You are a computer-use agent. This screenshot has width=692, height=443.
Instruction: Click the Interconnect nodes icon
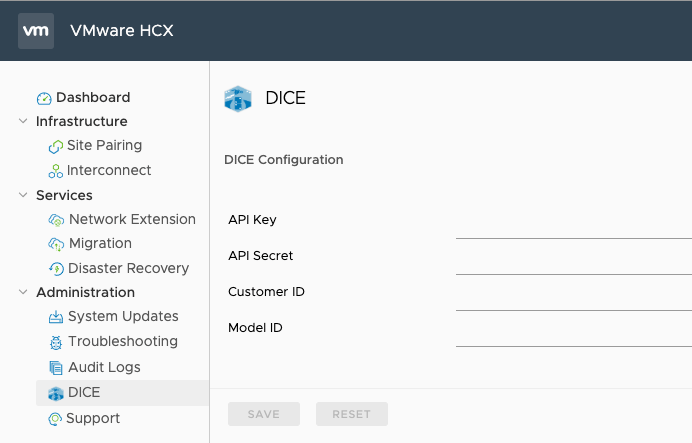pos(56,171)
